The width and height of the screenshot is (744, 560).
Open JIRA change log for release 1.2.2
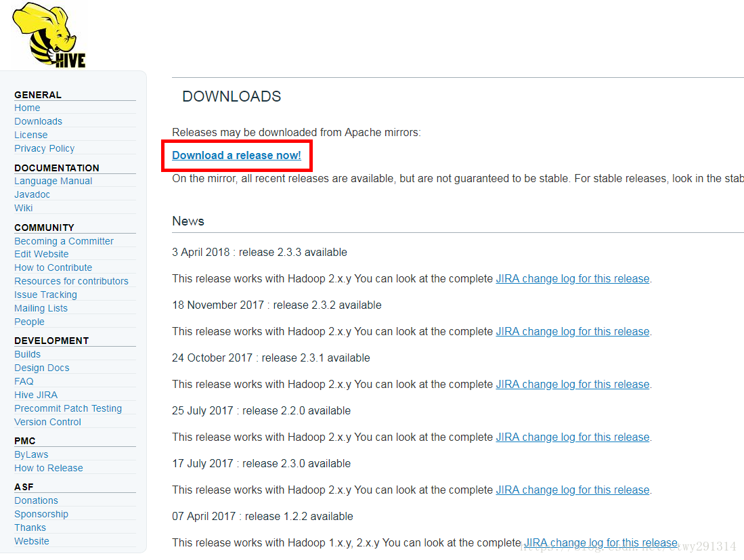[x=600, y=542]
